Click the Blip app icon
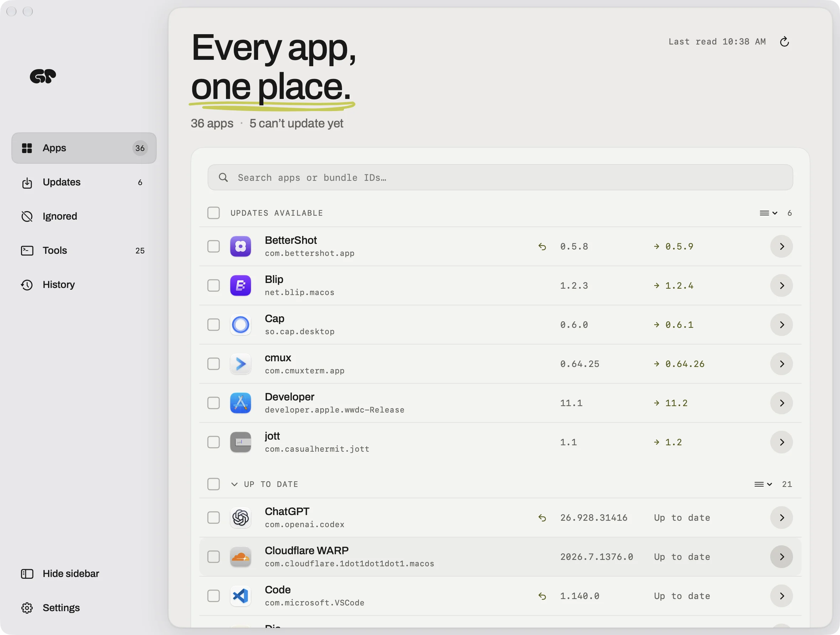This screenshot has height=635, width=840. (x=240, y=285)
